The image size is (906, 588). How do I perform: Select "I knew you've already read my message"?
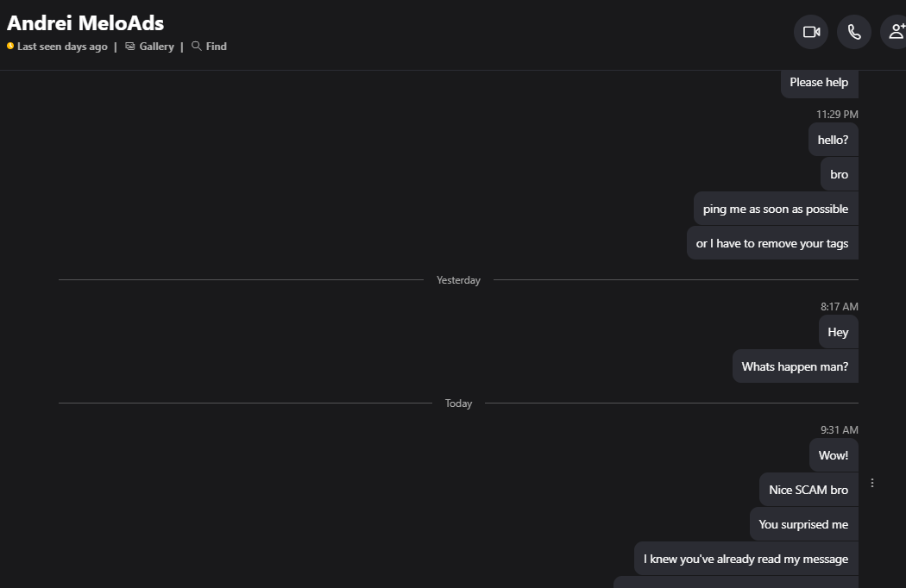point(746,559)
